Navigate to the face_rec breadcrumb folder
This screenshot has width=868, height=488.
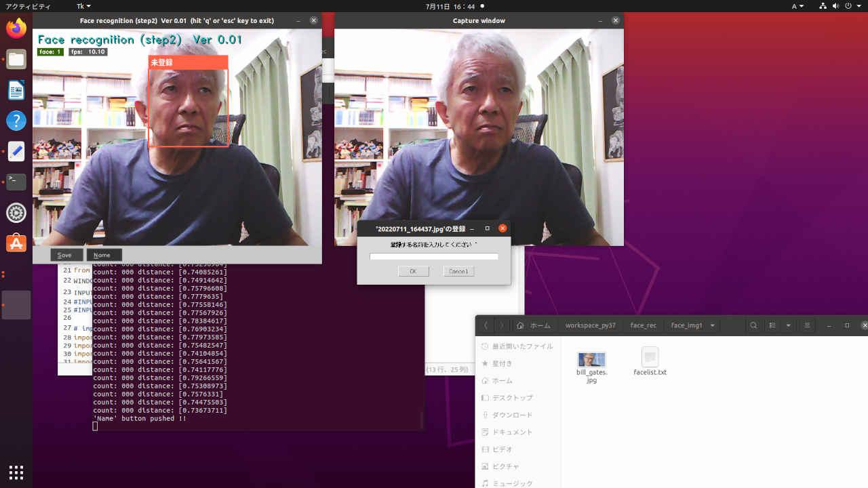[643, 325]
